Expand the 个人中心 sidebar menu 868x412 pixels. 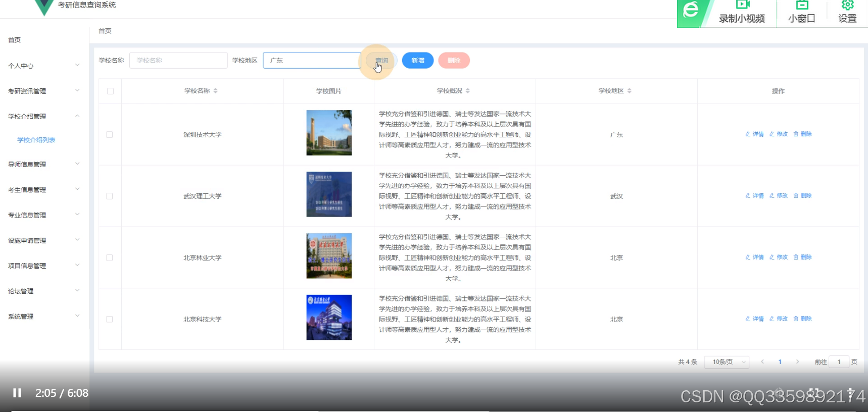44,66
